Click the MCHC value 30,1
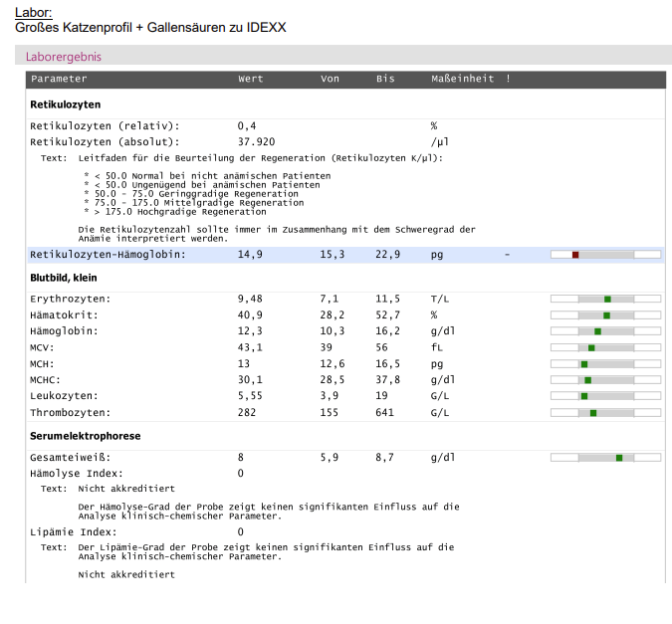This screenshot has height=624, width=672. tap(250, 380)
